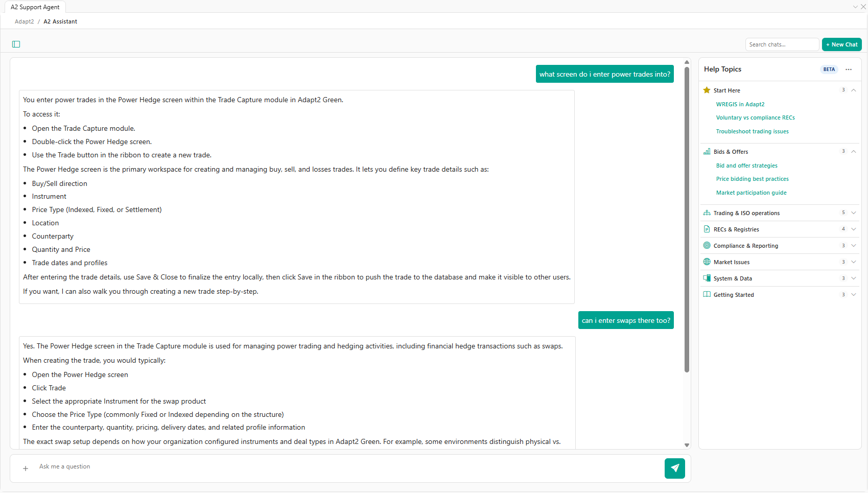Viewport: 868px width, 493px height.
Task: Click the Trading & ISO operations icon
Action: coord(707,213)
